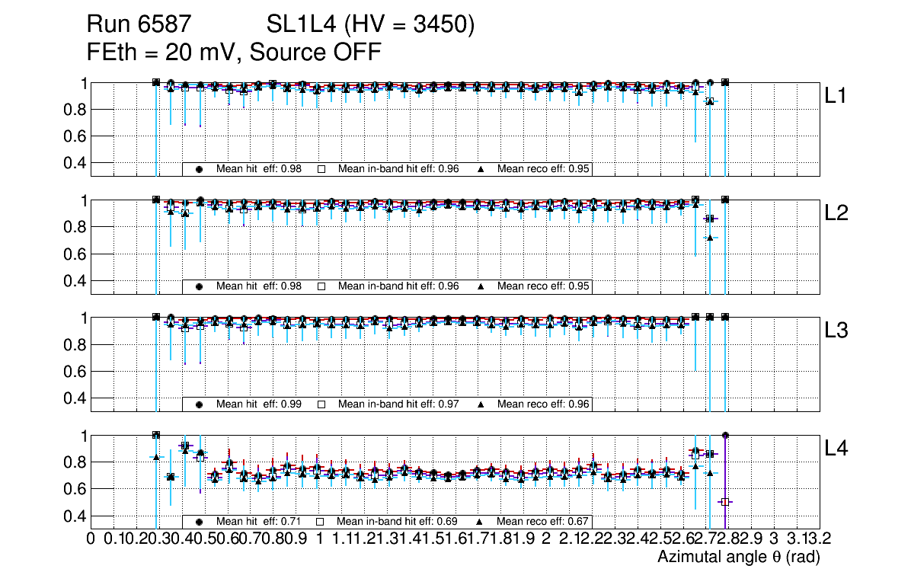Click the 'Azimutal angle θ (rad)' axis title
911x588 pixels.
pyautogui.click(x=738, y=558)
